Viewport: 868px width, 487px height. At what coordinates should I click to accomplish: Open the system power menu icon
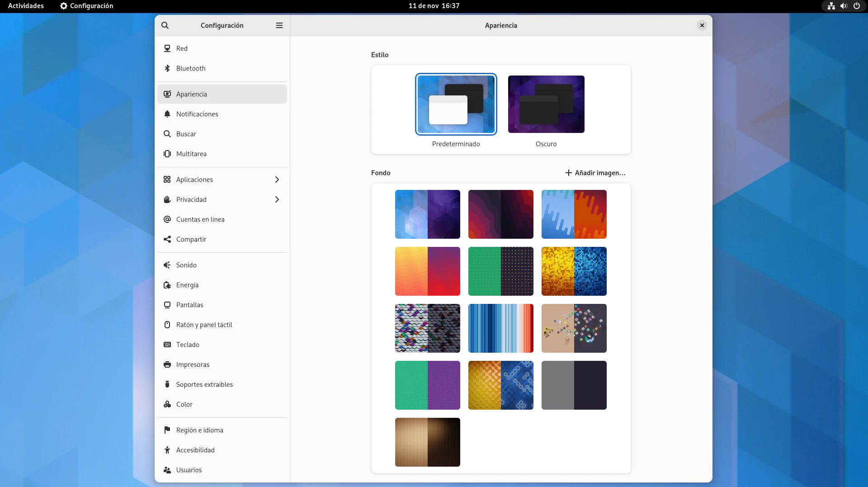pos(856,6)
